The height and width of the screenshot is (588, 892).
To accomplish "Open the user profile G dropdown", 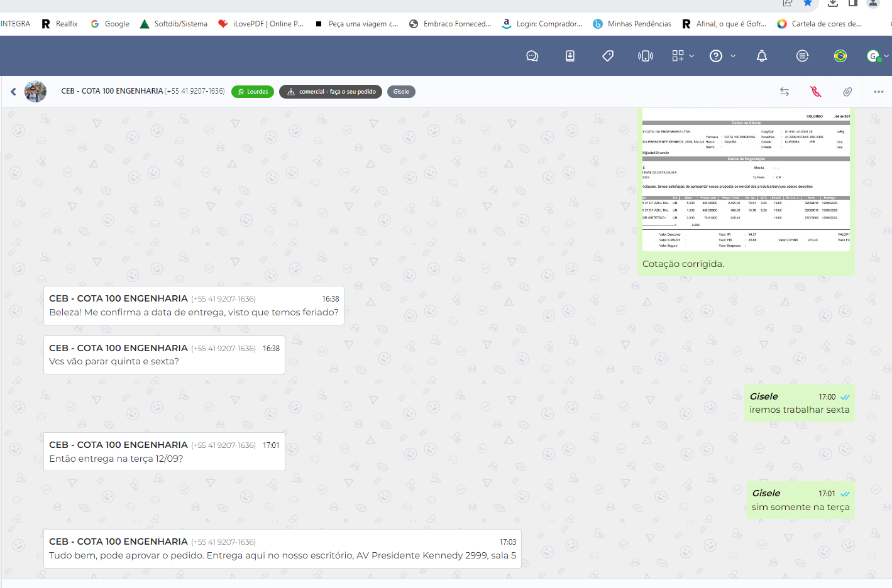I will 876,56.
